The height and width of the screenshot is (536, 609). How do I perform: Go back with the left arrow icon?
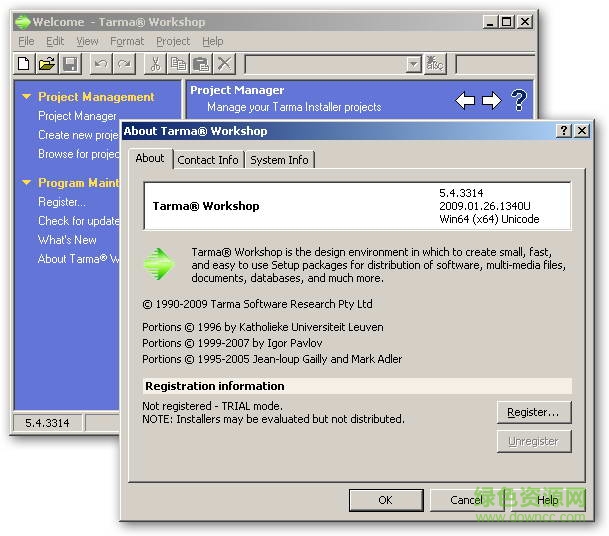[465, 100]
